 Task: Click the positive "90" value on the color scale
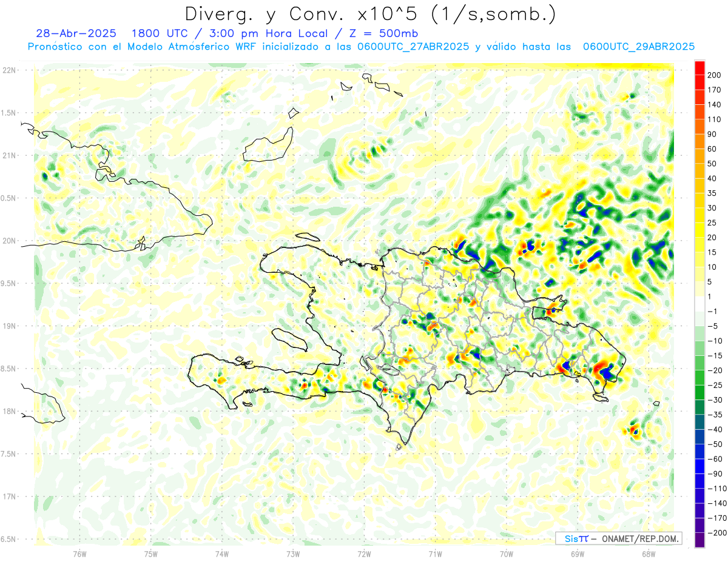click(x=712, y=134)
